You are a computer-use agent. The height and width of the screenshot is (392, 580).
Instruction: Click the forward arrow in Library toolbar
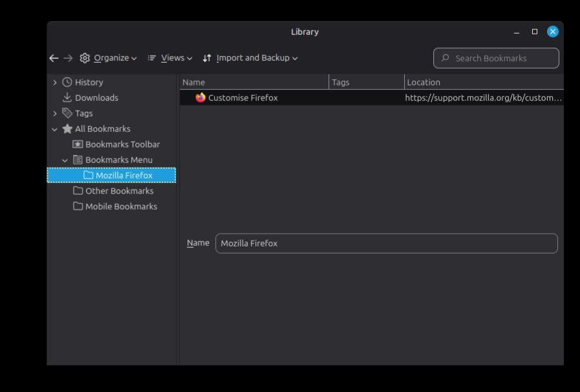(68, 58)
